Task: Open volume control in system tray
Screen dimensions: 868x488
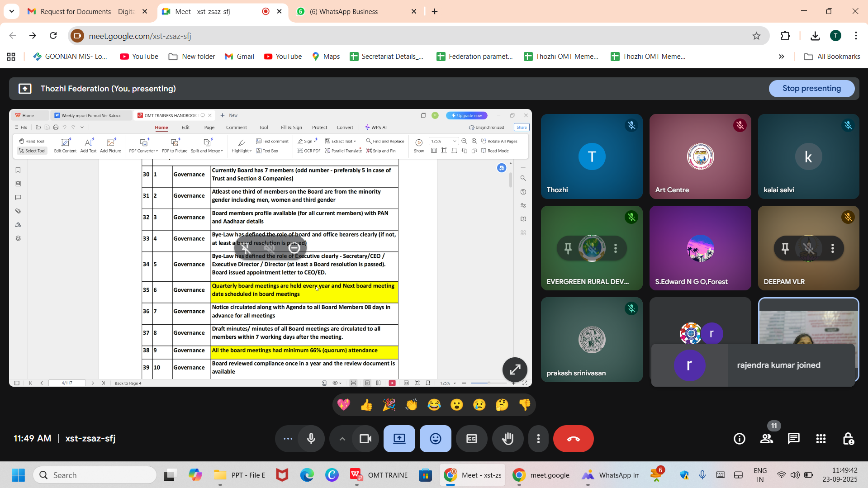Action: pyautogui.click(x=795, y=475)
